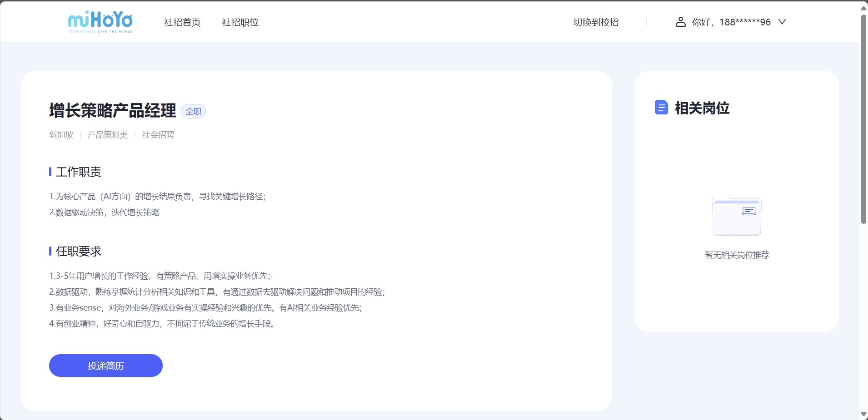
Task: Click the 暂无相关岗位推荐 text
Action: 737,255
